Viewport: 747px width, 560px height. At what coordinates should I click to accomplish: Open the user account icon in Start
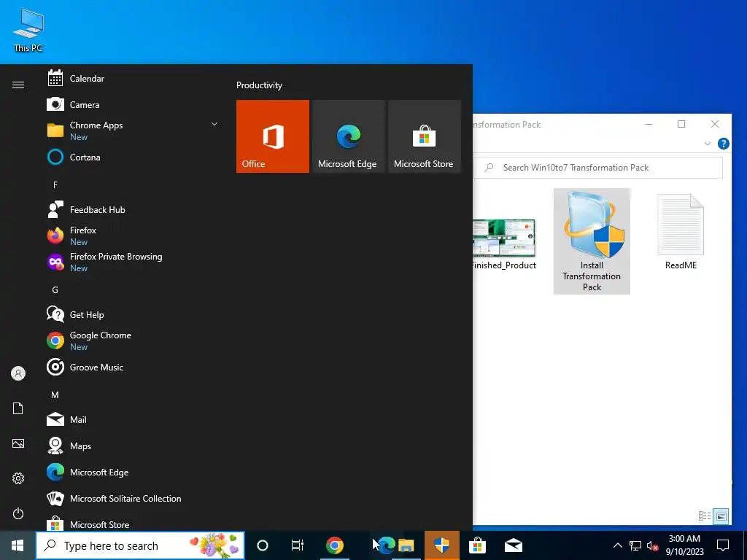[18, 373]
